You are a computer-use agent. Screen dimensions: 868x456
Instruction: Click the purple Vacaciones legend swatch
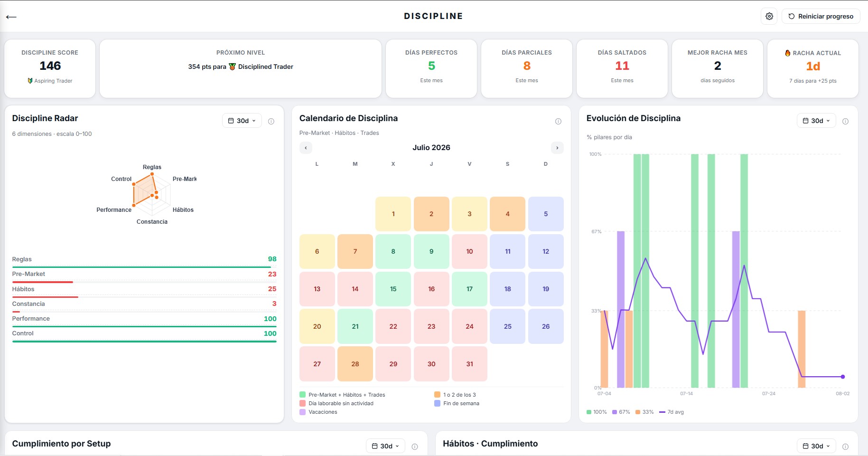302,412
